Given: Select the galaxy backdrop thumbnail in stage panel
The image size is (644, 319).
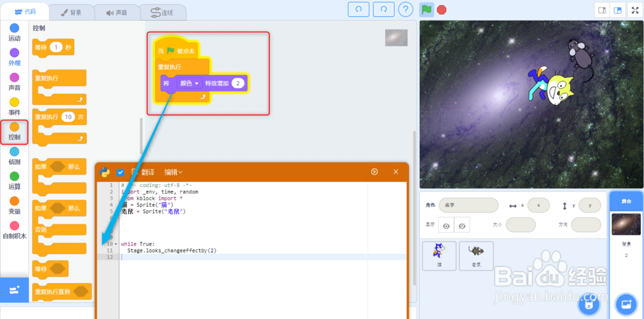Looking at the screenshot, I should point(626,224).
